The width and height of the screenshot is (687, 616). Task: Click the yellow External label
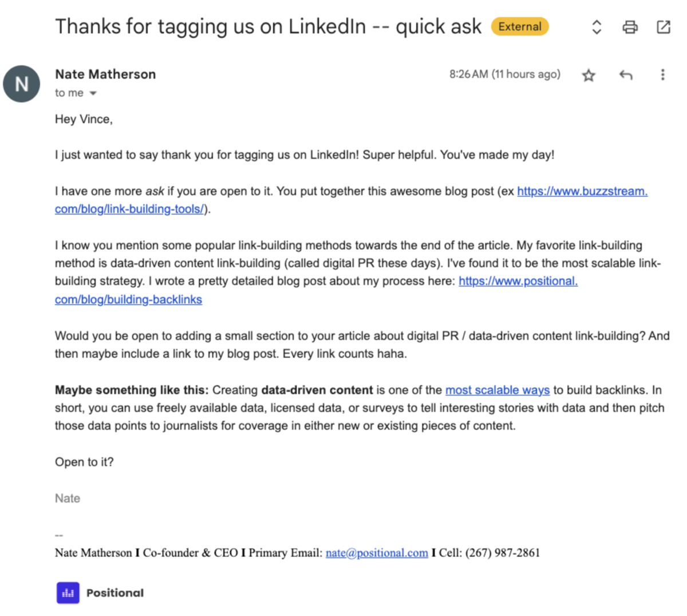[x=519, y=27]
